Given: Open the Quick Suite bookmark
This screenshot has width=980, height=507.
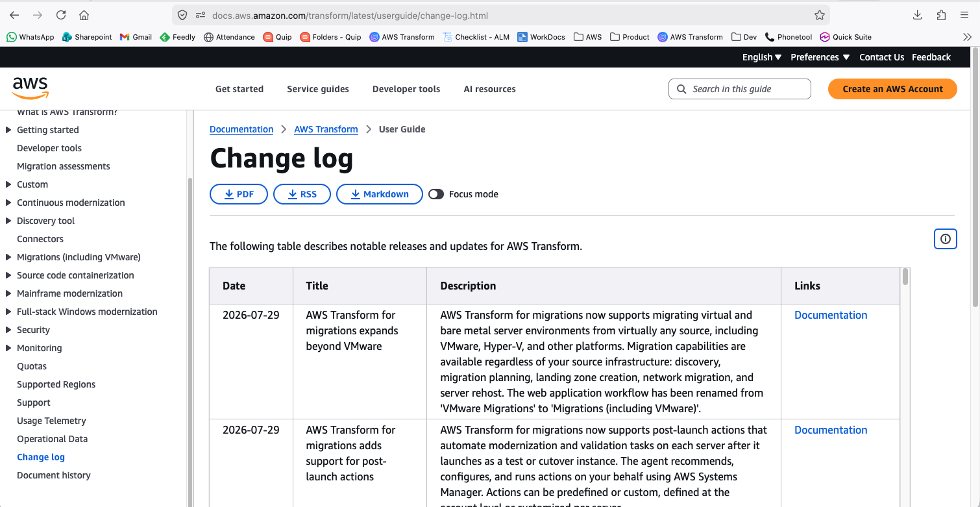Looking at the screenshot, I should coord(846,37).
